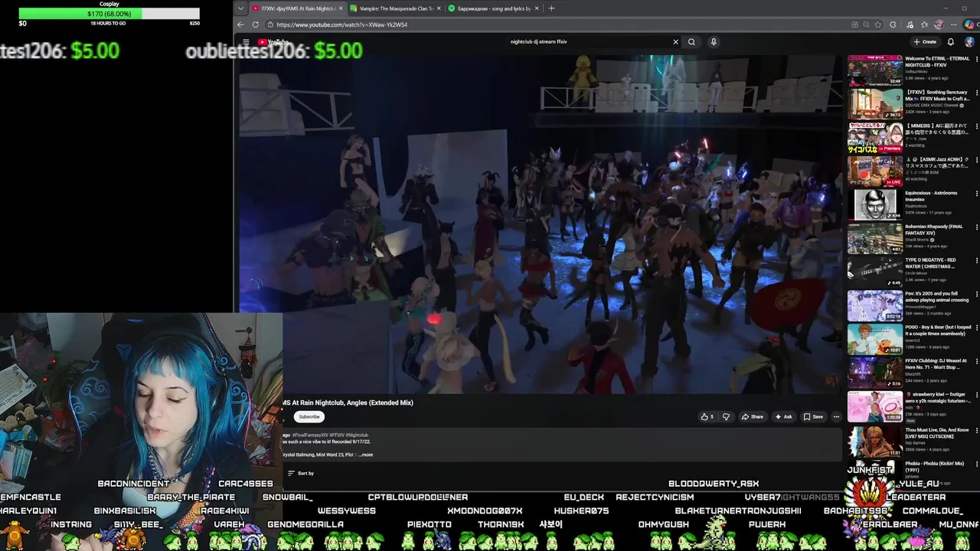Screen dimensions: 980x551
Task: Open POGO - Boy & Bear video
Action: click(x=875, y=340)
